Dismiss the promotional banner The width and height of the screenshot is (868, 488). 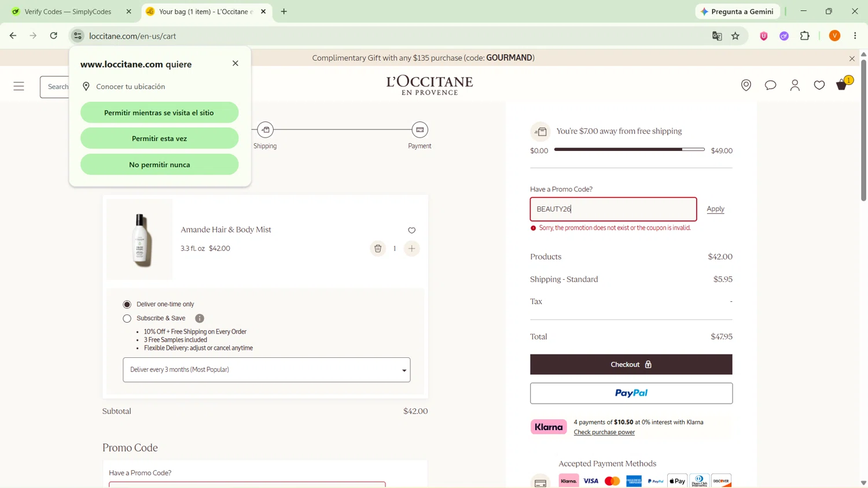tap(852, 58)
